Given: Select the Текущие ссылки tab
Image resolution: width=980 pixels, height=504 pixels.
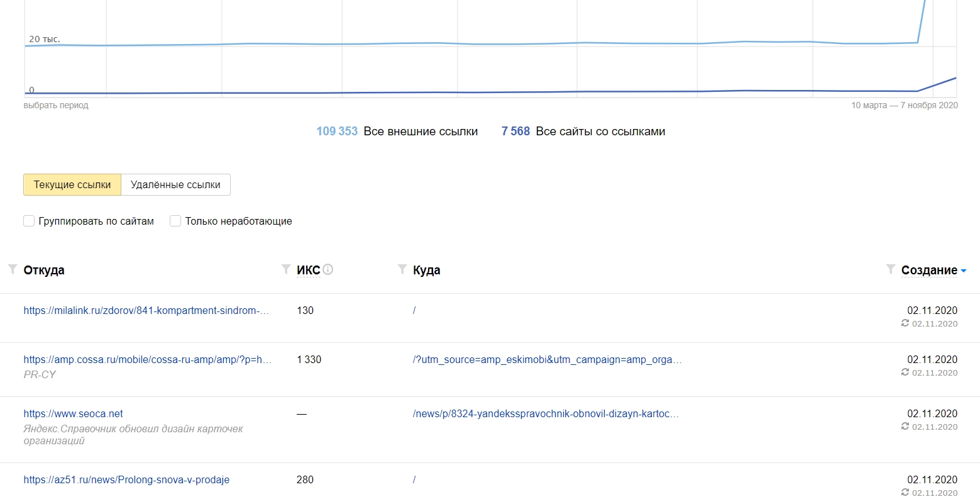Looking at the screenshot, I should click(72, 185).
